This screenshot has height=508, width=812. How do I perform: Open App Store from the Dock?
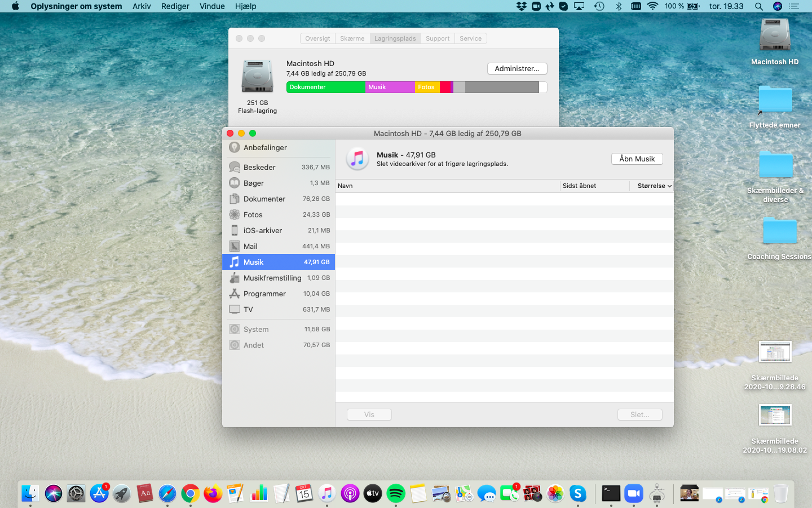(99, 493)
